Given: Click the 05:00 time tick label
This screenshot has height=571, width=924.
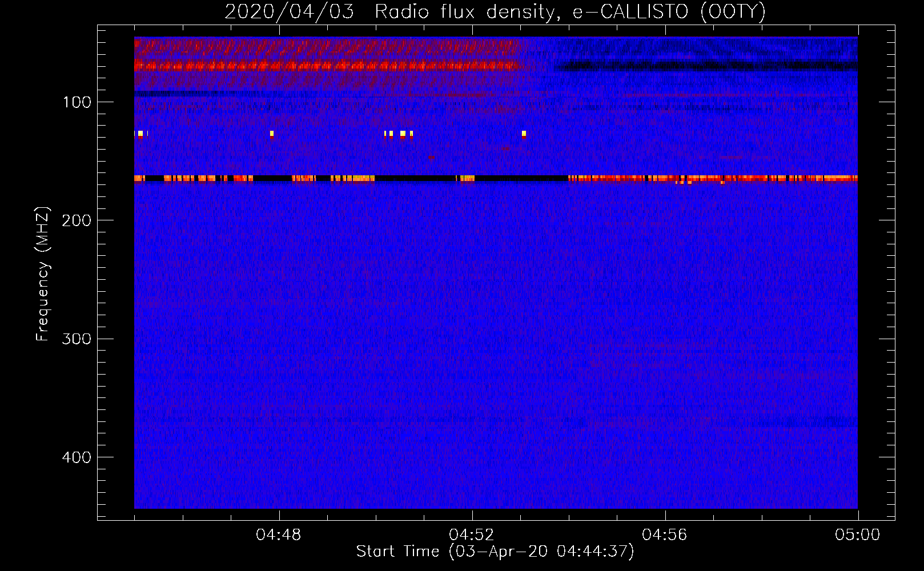Looking at the screenshot, I should 858,535.
